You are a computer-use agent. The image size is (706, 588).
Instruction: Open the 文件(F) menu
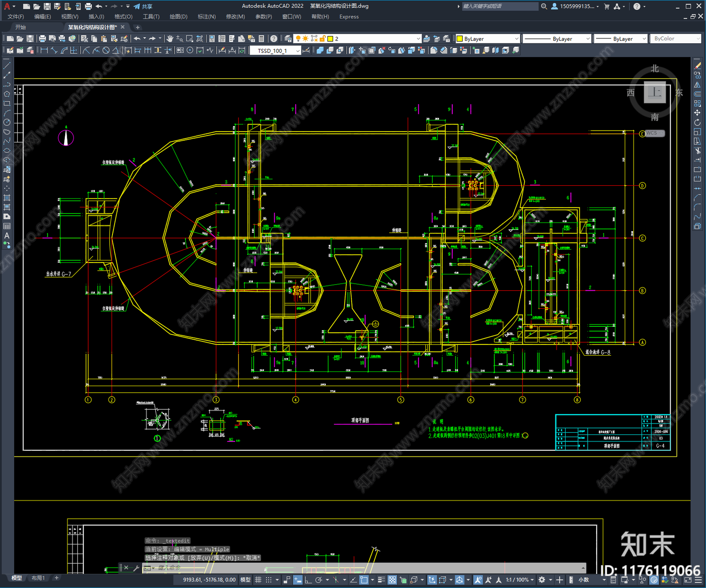pyautogui.click(x=15, y=17)
